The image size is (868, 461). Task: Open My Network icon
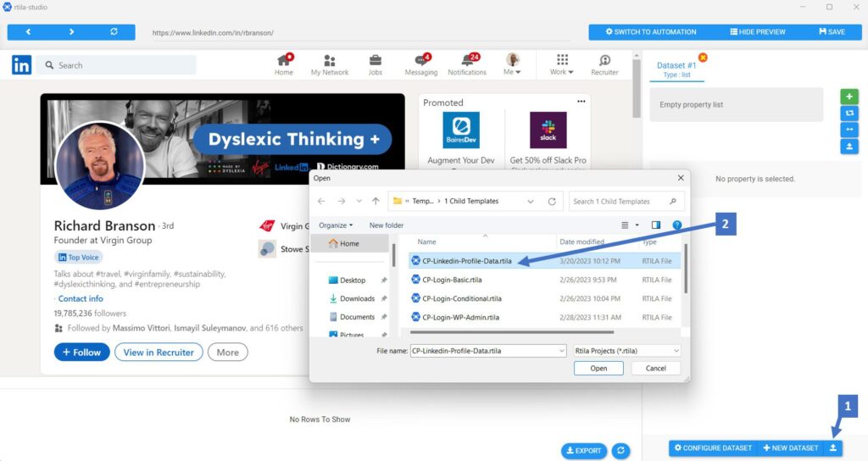(x=330, y=64)
